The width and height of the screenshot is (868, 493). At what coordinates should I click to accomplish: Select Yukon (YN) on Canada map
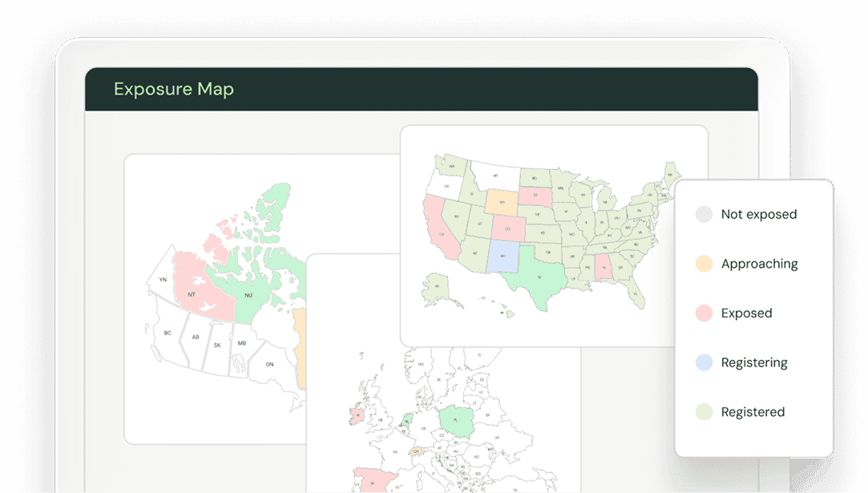tap(162, 279)
